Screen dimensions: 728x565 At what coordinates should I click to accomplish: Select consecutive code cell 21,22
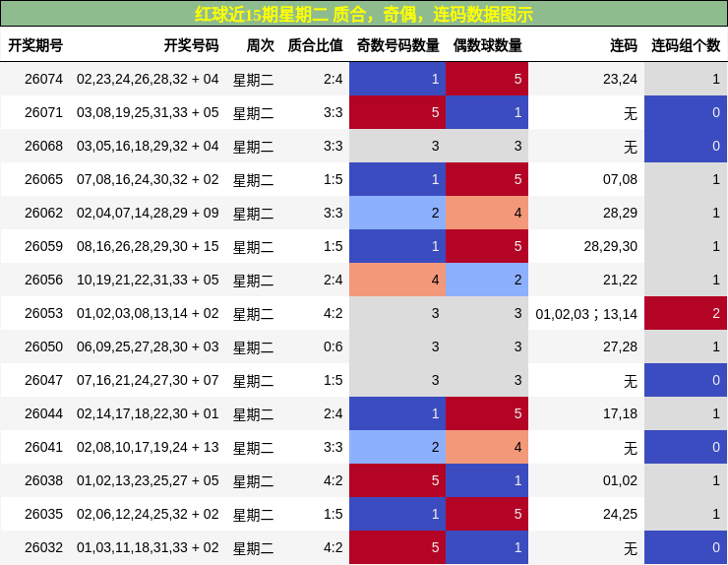pyautogui.click(x=620, y=280)
